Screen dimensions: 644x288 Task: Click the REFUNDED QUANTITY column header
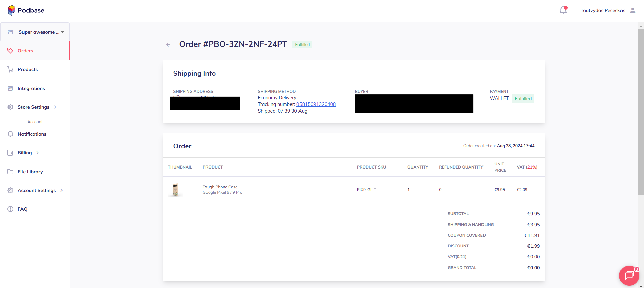pyautogui.click(x=461, y=167)
